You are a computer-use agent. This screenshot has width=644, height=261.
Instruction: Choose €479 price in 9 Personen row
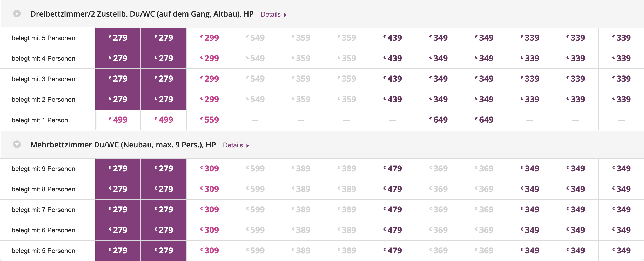tap(393, 169)
